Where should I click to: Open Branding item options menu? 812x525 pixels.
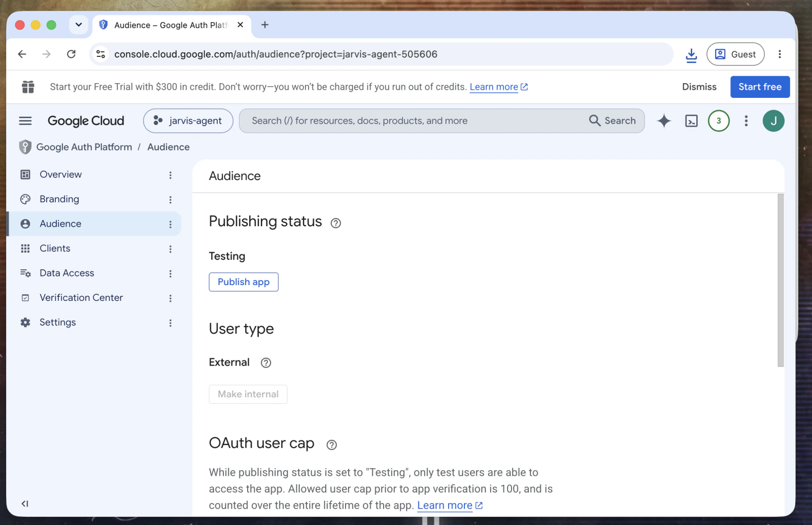(x=171, y=200)
